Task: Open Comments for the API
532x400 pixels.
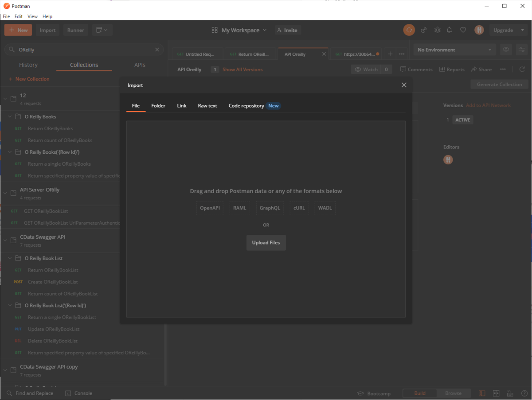Action: pos(416,70)
